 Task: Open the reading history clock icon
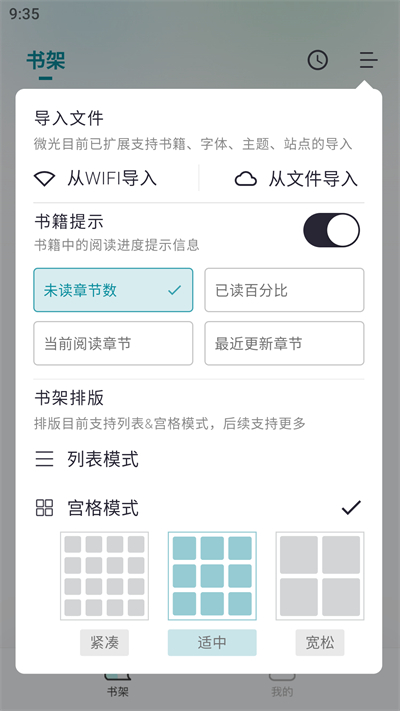(317, 60)
